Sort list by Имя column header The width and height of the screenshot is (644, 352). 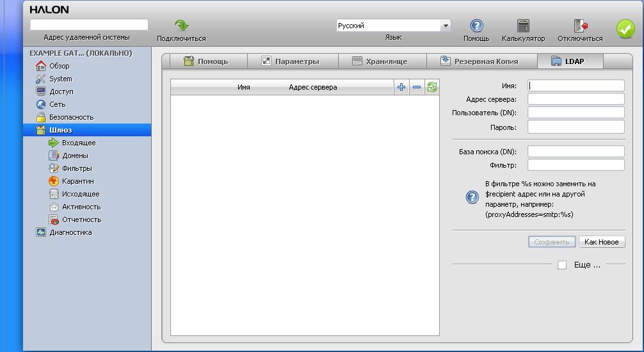(x=243, y=87)
